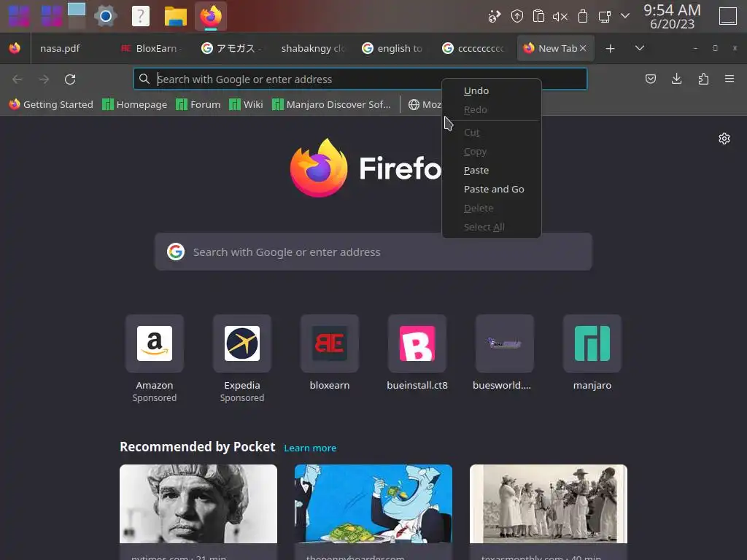Expand the hidden system tray arrow

coord(625,16)
